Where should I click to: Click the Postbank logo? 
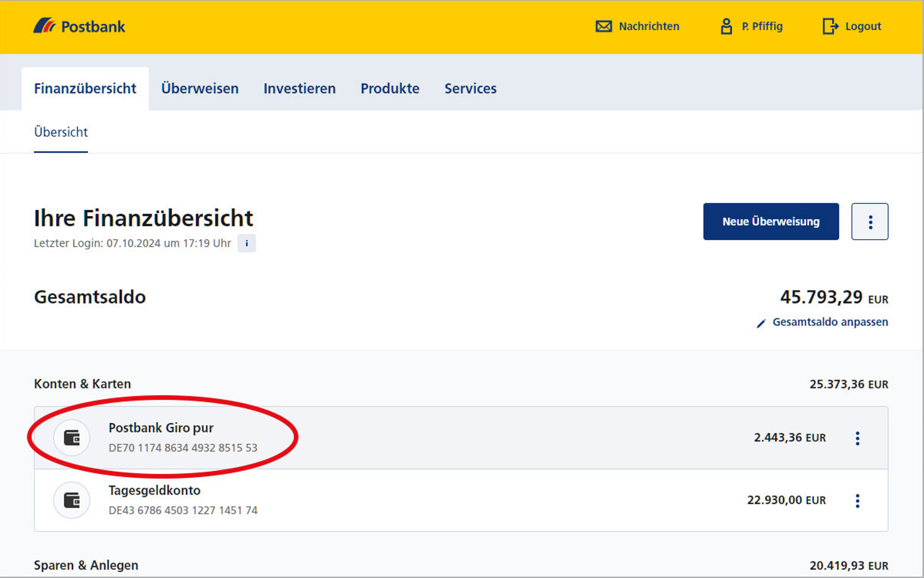coord(79,26)
